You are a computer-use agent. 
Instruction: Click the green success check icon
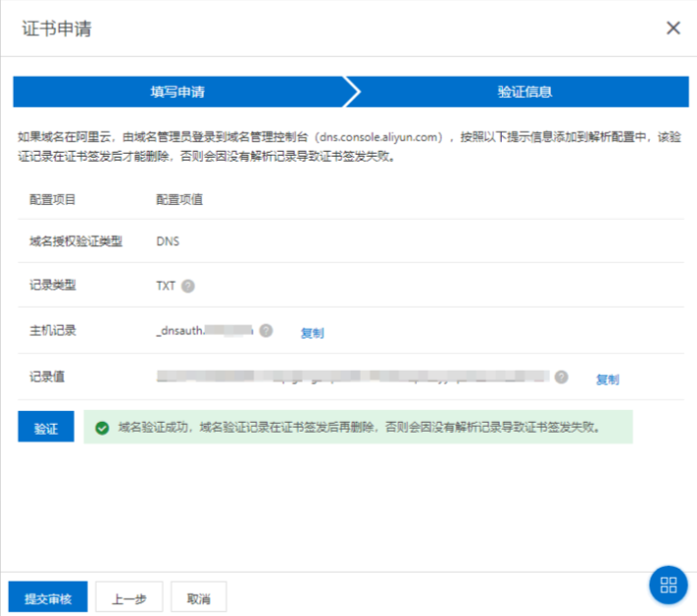[103, 428]
